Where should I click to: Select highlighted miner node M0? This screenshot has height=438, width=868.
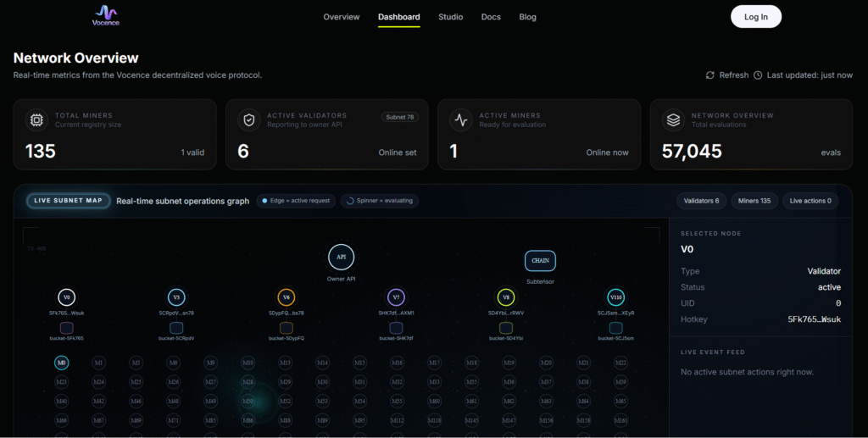tap(61, 363)
